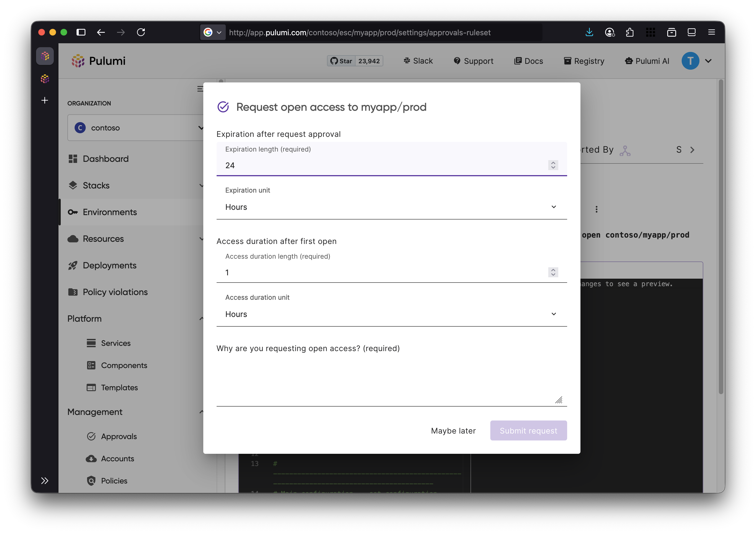
Task: Expand user avatar account menu
Action: (x=708, y=61)
